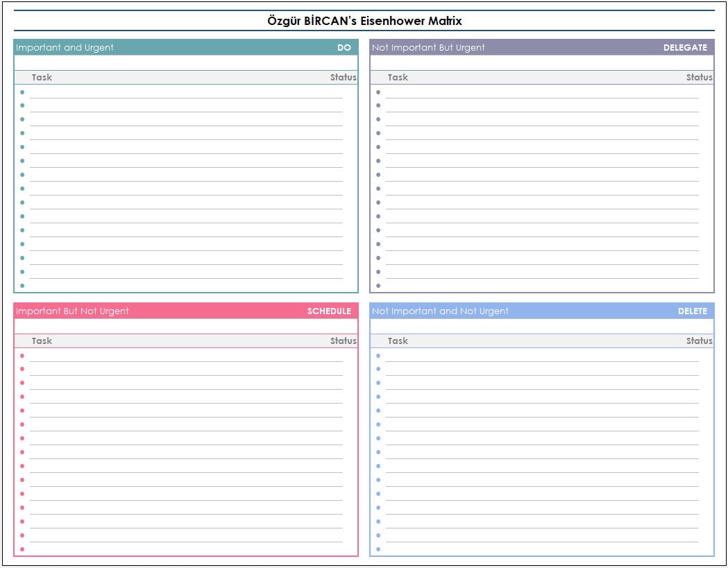
Task: Click the Status column header in the DO quadrant
Action: pos(343,77)
